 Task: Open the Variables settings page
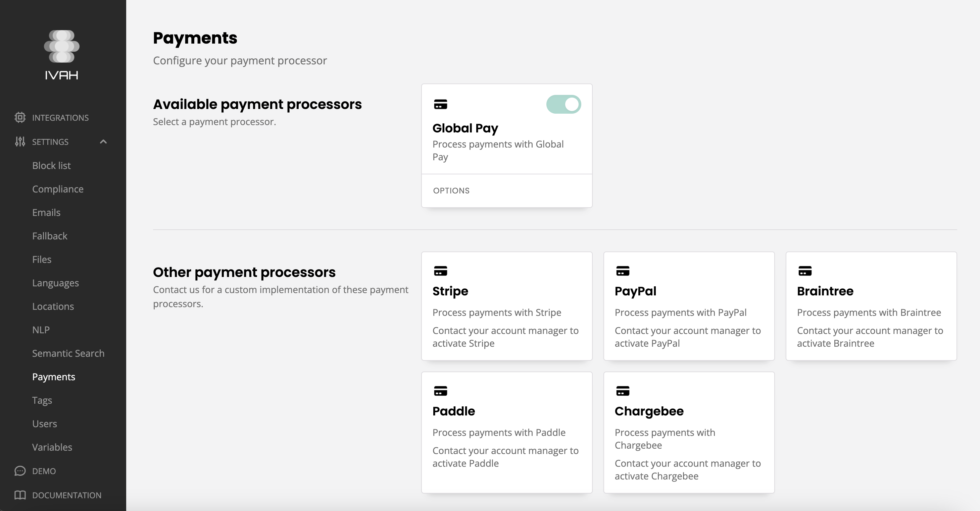tap(52, 447)
